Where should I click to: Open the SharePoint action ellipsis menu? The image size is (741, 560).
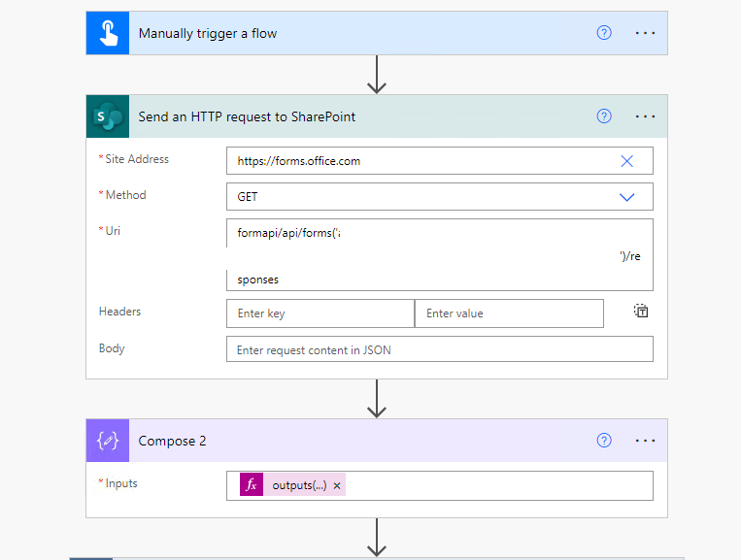click(646, 116)
